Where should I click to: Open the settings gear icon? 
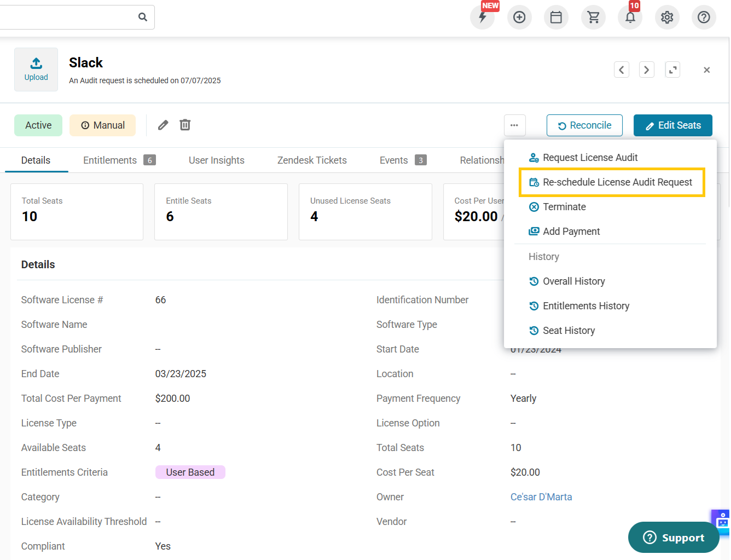(667, 17)
